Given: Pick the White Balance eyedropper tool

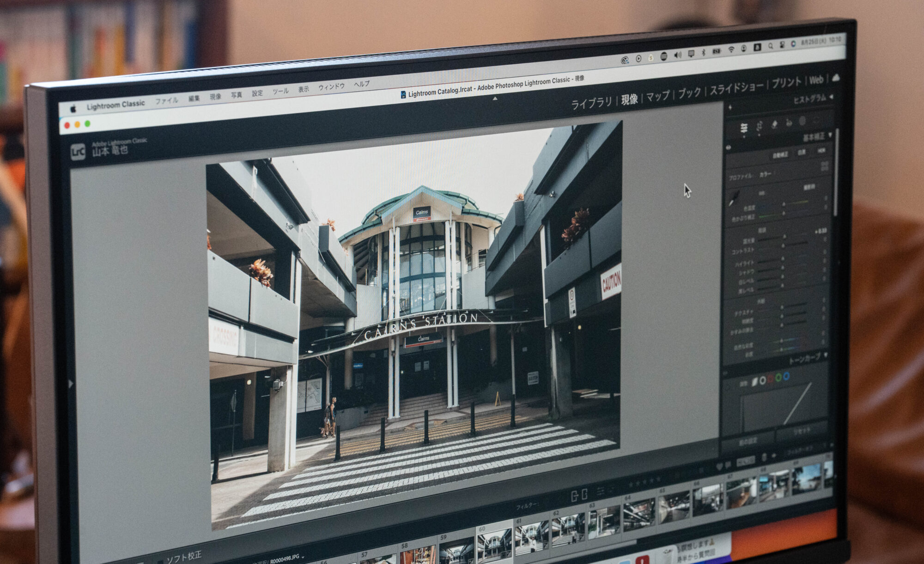Looking at the screenshot, I should 734,198.
